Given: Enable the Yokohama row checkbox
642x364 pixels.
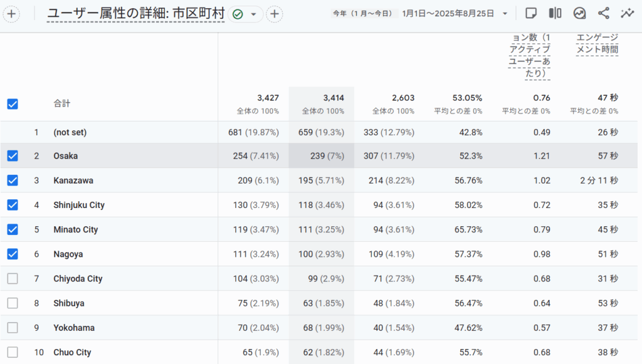Looking at the screenshot, I should 13,328.
